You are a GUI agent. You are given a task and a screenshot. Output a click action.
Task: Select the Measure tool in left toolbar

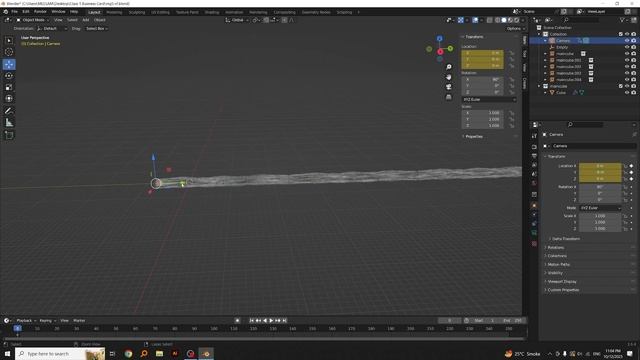9,122
